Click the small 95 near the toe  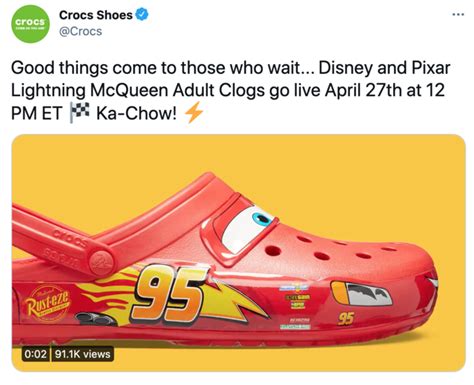coord(346,318)
